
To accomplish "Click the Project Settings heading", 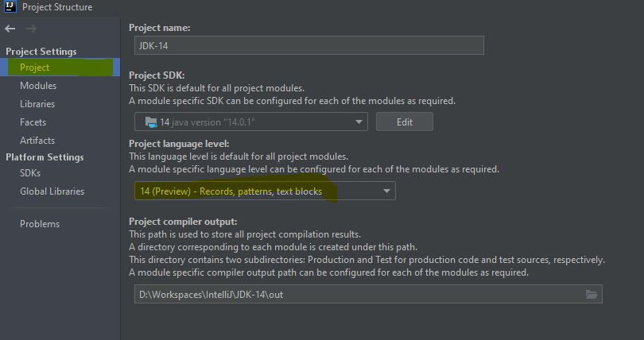I will tap(41, 52).
